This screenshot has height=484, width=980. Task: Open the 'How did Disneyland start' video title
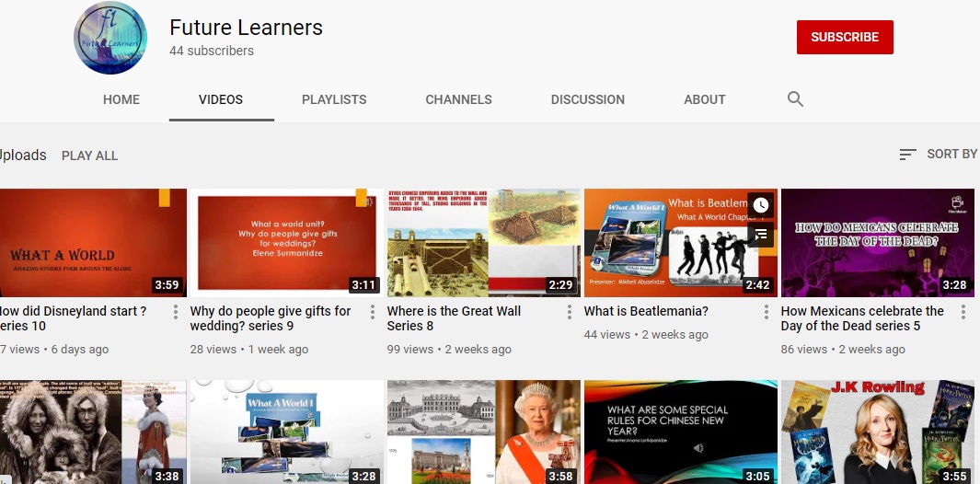coord(73,318)
